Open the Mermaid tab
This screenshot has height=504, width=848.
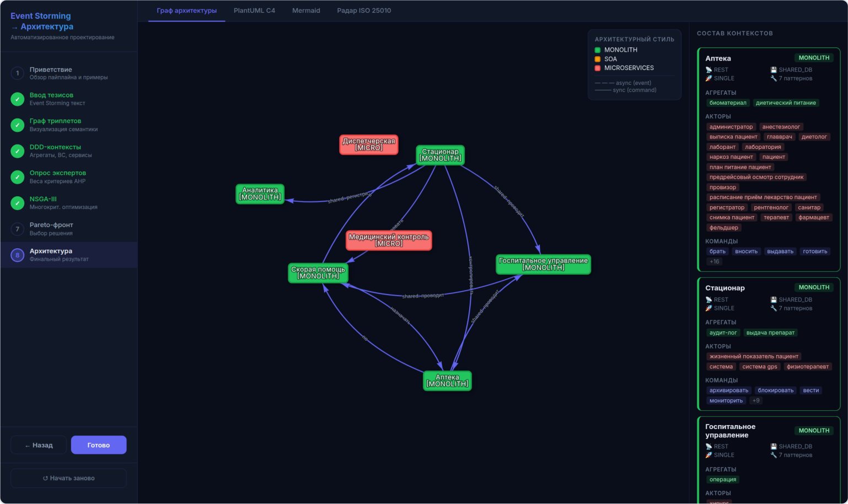[306, 10]
